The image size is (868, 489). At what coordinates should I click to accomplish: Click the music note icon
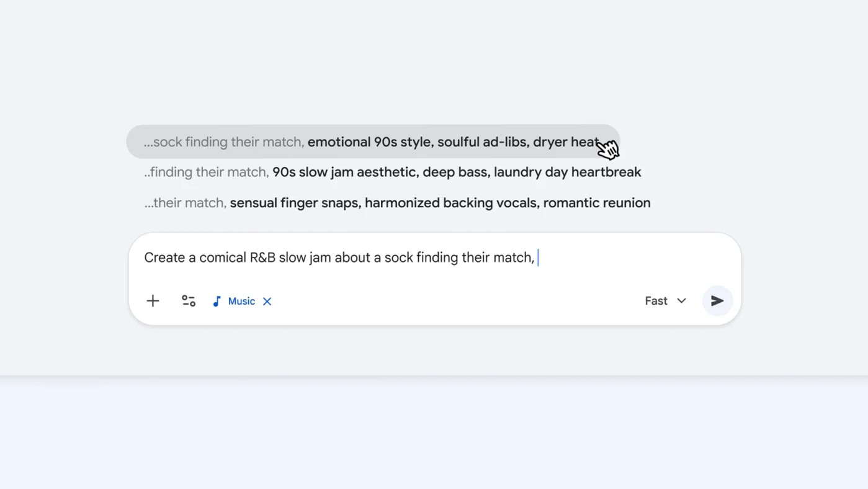[x=217, y=301]
